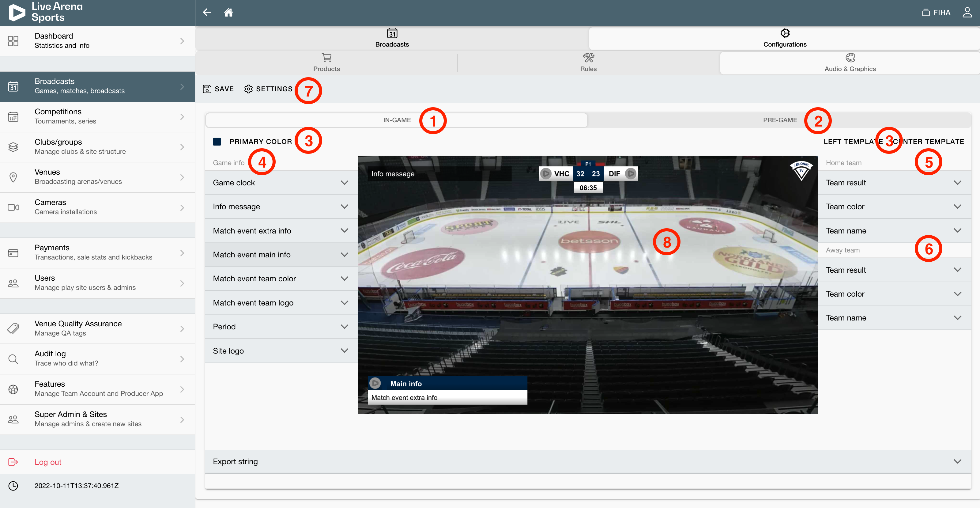Click the back arrow icon
980x508 pixels.
pos(207,13)
